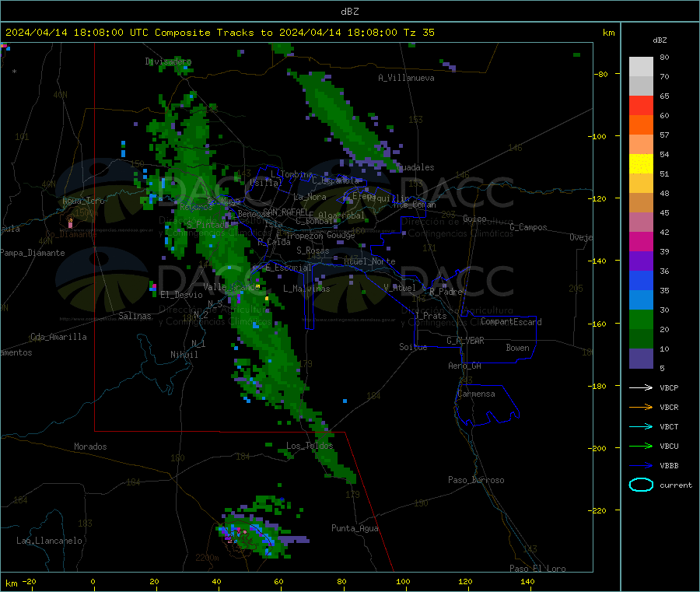Select the slate 5-10 dBZ color band

click(641, 359)
